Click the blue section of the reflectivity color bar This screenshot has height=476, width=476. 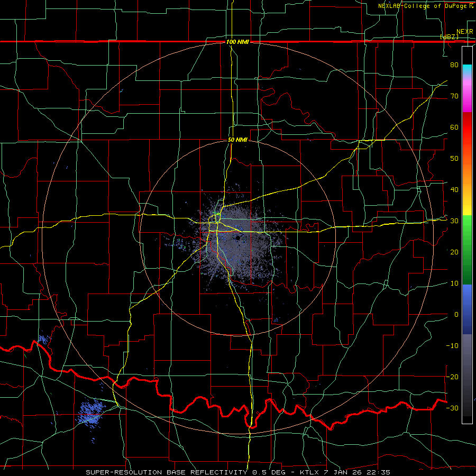coord(467,309)
